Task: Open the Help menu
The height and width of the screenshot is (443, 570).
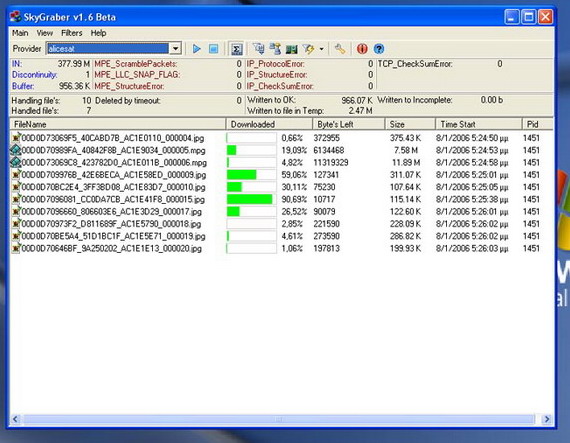Action: pos(98,33)
